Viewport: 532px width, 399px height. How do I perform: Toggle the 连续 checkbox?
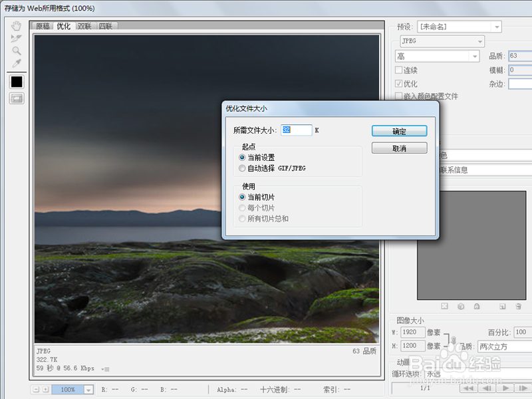[398, 70]
